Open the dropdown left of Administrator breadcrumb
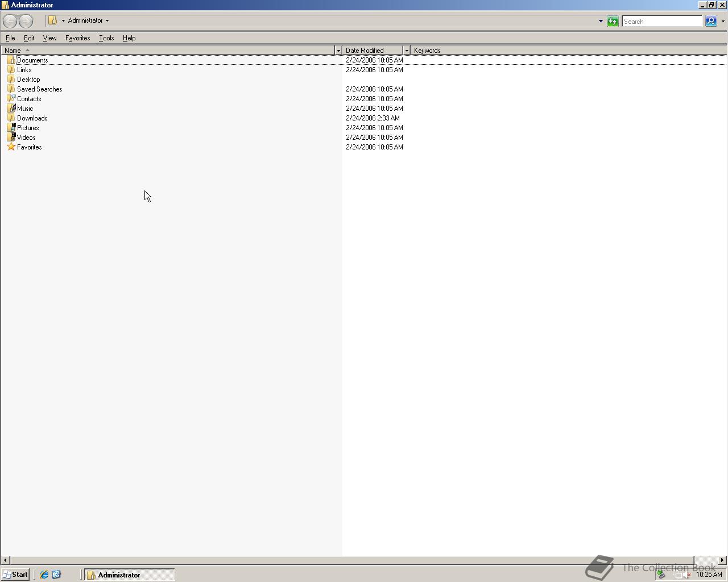The image size is (728, 582). coord(63,20)
